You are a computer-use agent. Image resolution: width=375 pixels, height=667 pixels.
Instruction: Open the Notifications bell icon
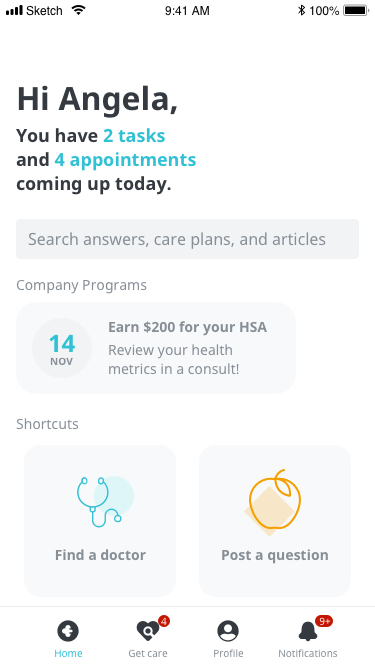[x=308, y=631]
